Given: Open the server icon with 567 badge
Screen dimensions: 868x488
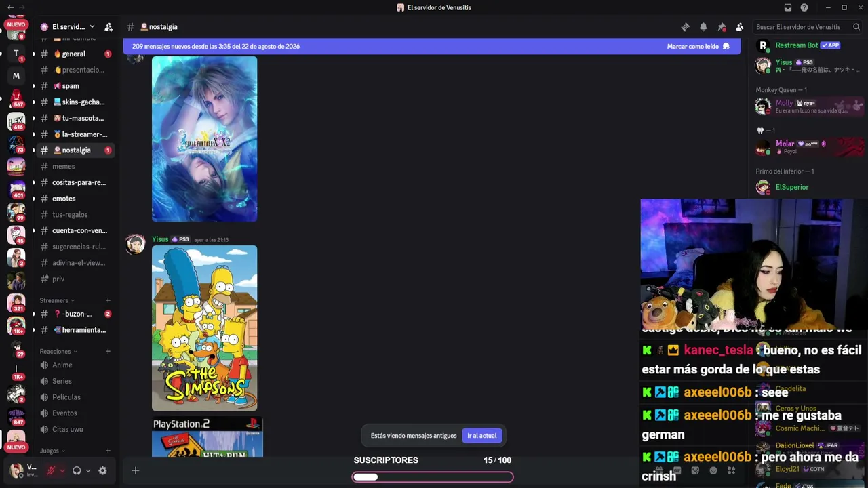Looking at the screenshot, I should [x=16, y=99].
